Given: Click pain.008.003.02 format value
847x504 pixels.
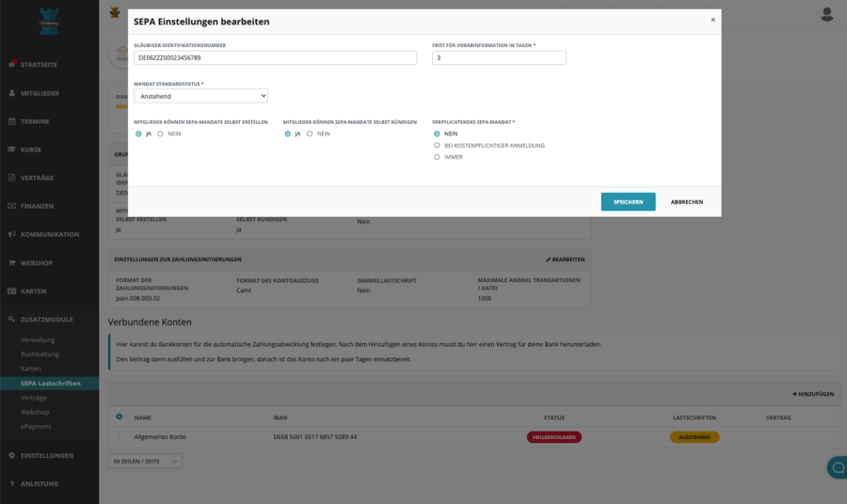Looking at the screenshot, I should tap(137, 298).
